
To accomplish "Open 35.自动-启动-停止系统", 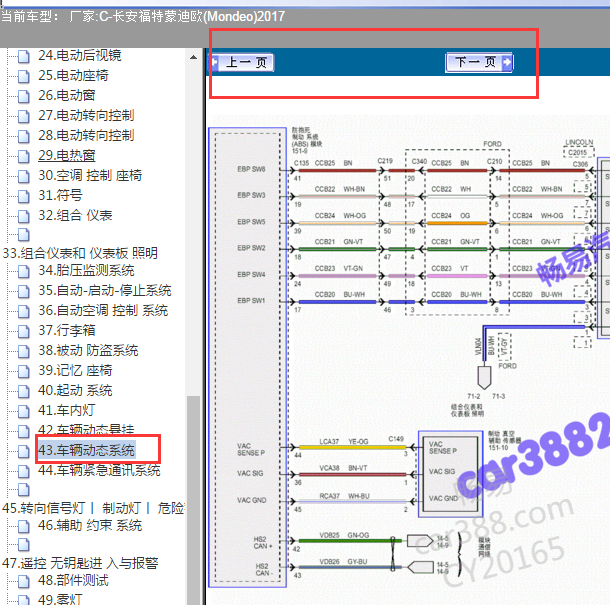I will click(x=105, y=291).
